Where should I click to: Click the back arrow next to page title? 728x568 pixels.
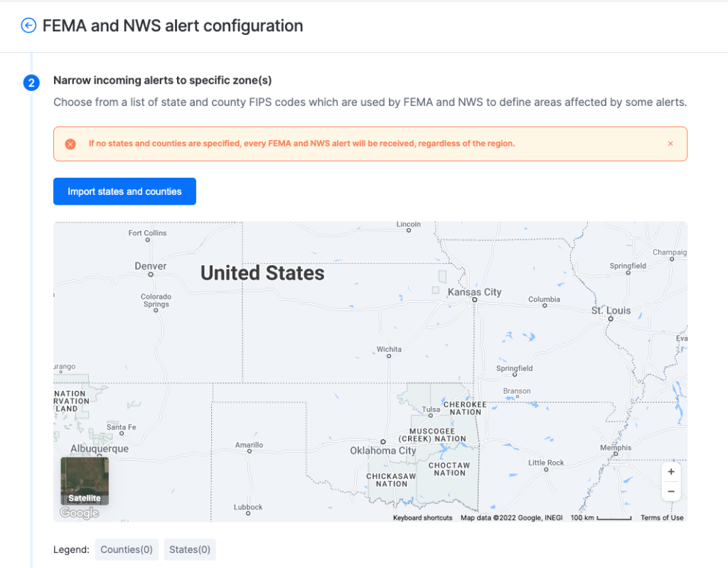point(28,26)
